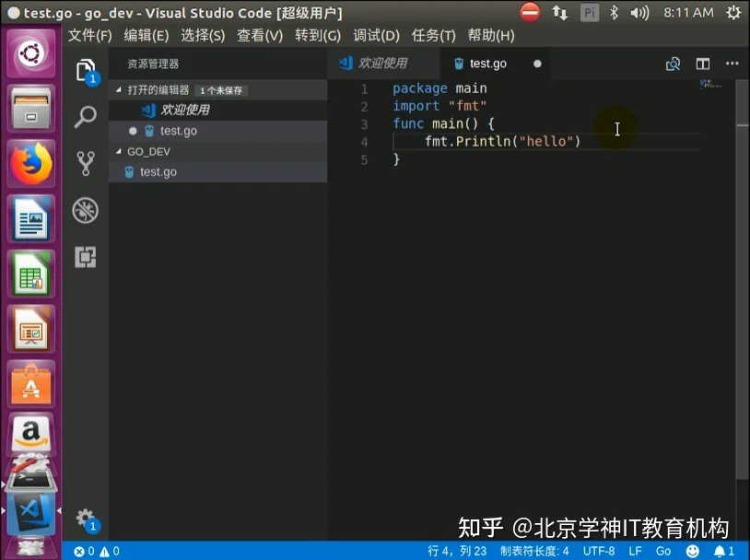The height and width of the screenshot is (560, 750).
Task: Click the clock 8:11 AM in top panel
Action: [688, 12]
